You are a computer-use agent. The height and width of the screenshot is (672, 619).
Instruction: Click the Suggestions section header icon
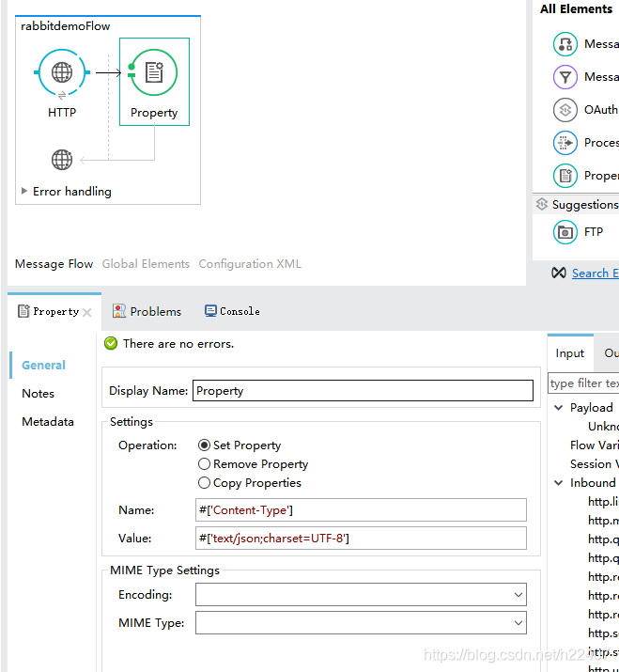click(542, 205)
